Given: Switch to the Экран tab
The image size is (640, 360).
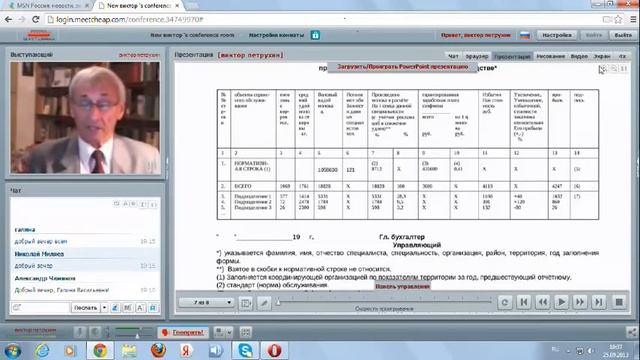Looking at the screenshot, I should click(602, 56).
